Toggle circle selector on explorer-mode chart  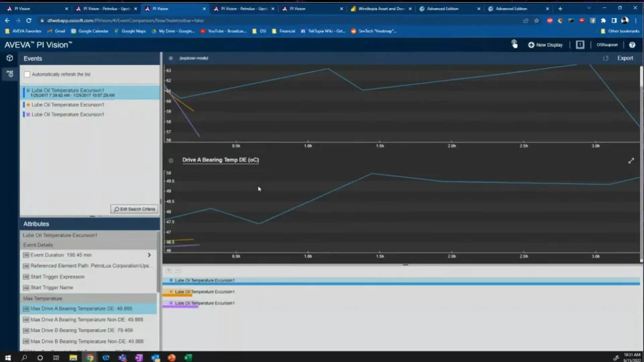click(x=171, y=58)
